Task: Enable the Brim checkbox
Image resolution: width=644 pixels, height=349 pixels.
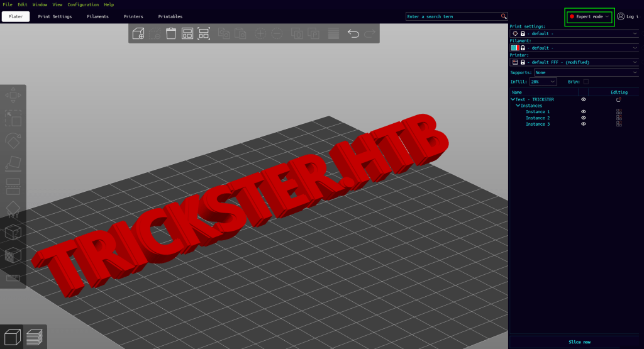Action: click(x=586, y=82)
